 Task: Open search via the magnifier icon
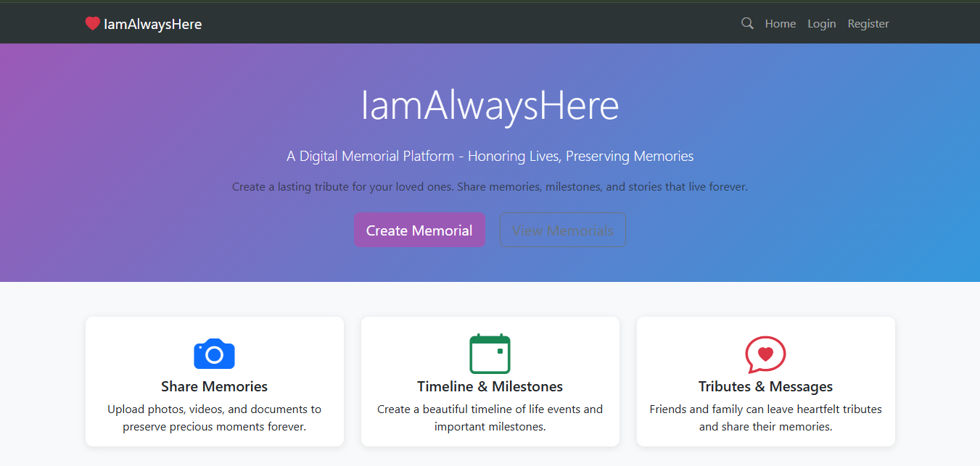(x=747, y=24)
